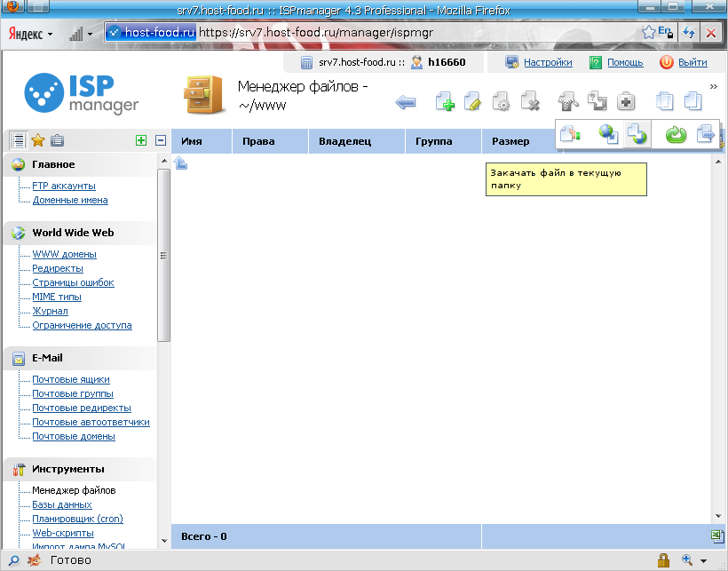Show more toolbar buttons via chevron

pos(713,86)
